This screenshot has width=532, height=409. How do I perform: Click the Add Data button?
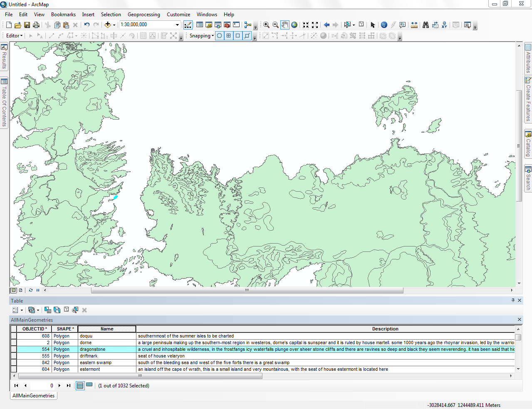click(107, 25)
